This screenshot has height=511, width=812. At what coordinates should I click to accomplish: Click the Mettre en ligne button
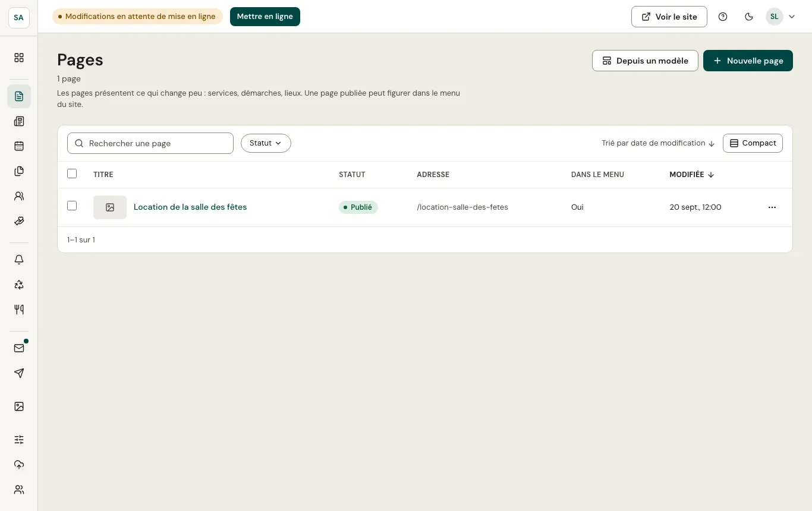point(265,17)
